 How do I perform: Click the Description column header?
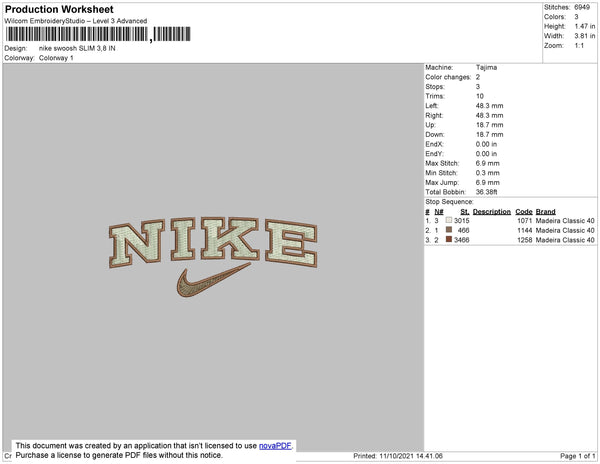(x=492, y=212)
